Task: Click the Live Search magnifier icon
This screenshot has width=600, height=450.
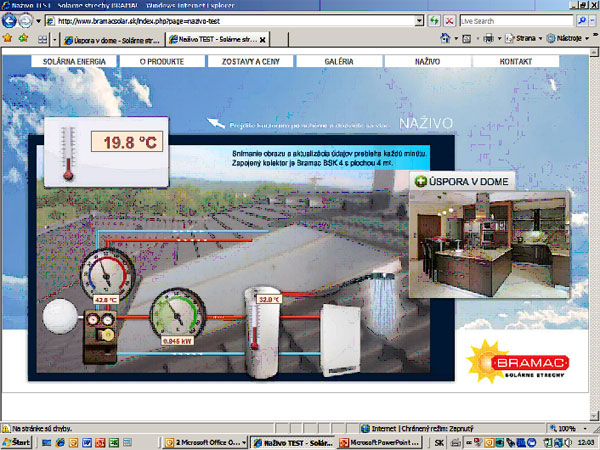Action: click(x=583, y=20)
